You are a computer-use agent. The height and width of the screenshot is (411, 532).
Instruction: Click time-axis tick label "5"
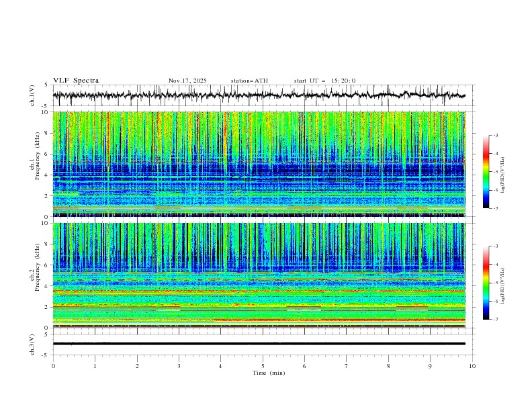pos(263,366)
